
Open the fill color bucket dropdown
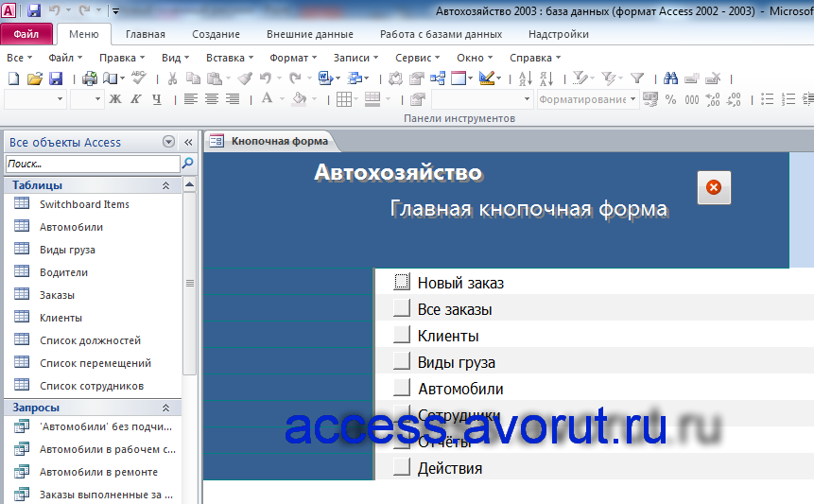314,98
